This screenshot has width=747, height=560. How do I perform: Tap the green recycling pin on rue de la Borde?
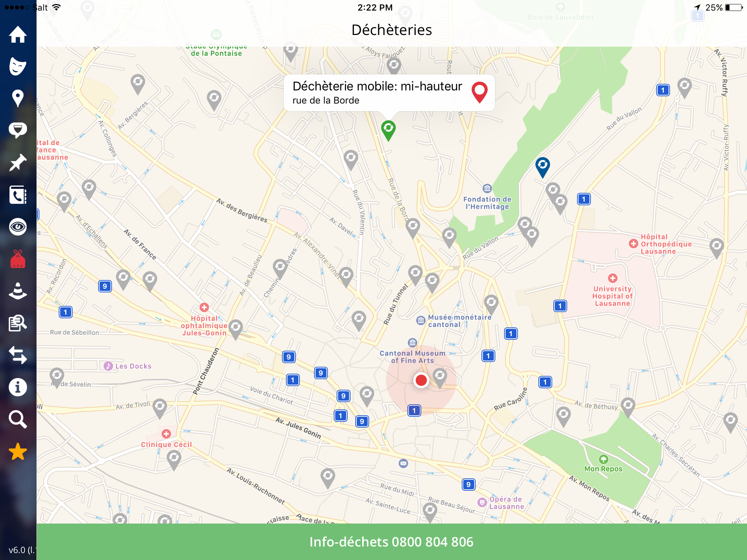point(388,130)
